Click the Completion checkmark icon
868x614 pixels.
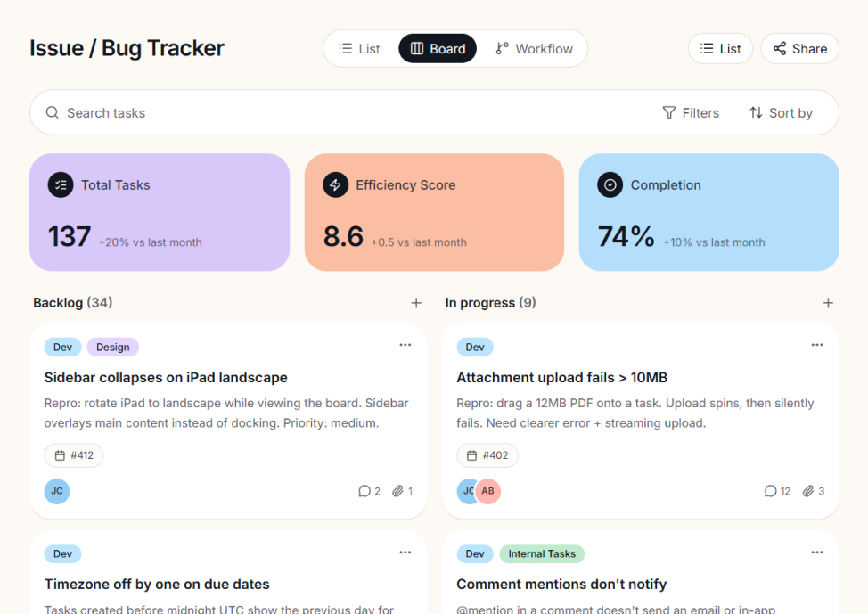[610, 185]
